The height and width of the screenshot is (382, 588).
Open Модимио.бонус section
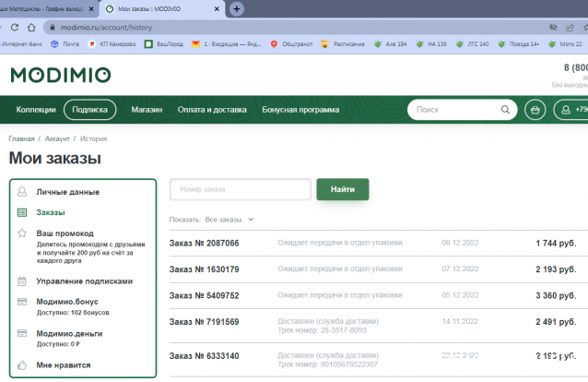click(67, 302)
